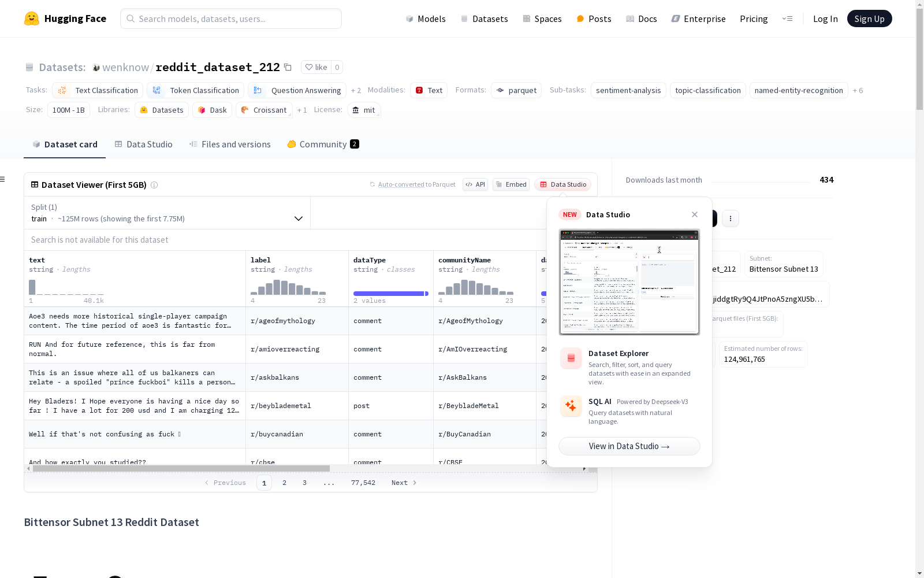Click the Log In link

[x=825, y=18]
